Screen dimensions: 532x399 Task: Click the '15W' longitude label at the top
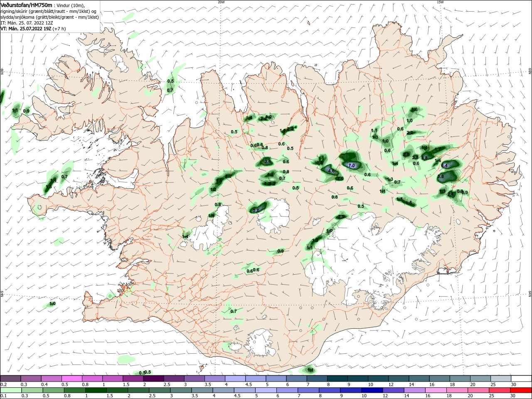coord(440,2)
